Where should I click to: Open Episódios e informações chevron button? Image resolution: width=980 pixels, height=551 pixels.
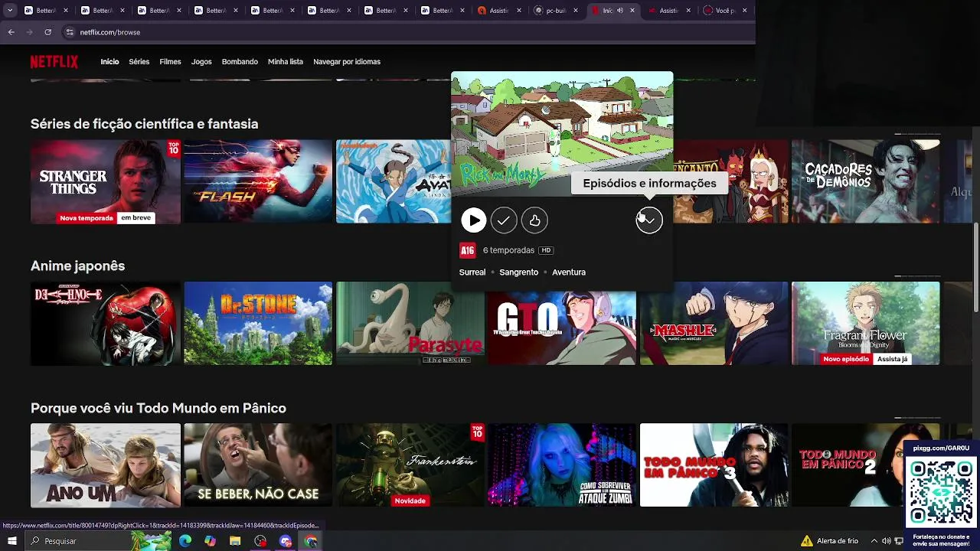click(649, 220)
